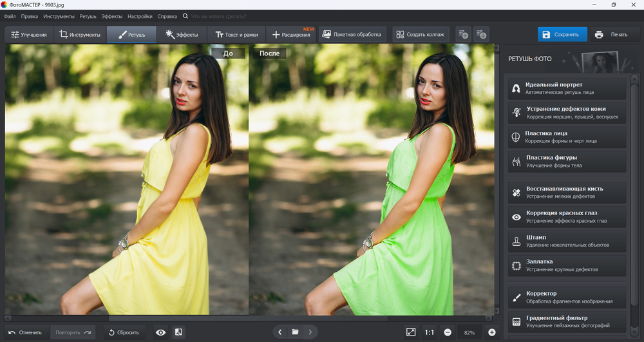Image resolution: width=644 pixels, height=342 pixels.
Task: Click the plus zoom-in button
Action: click(x=491, y=332)
